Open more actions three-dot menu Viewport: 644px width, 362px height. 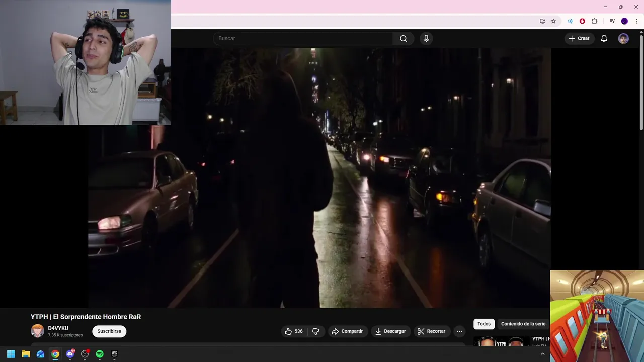(x=459, y=331)
